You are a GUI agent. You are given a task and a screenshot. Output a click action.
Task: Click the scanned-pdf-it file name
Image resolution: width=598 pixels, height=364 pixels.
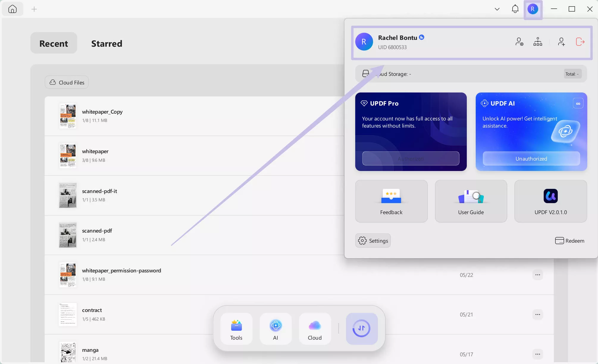(x=99, y=191)
